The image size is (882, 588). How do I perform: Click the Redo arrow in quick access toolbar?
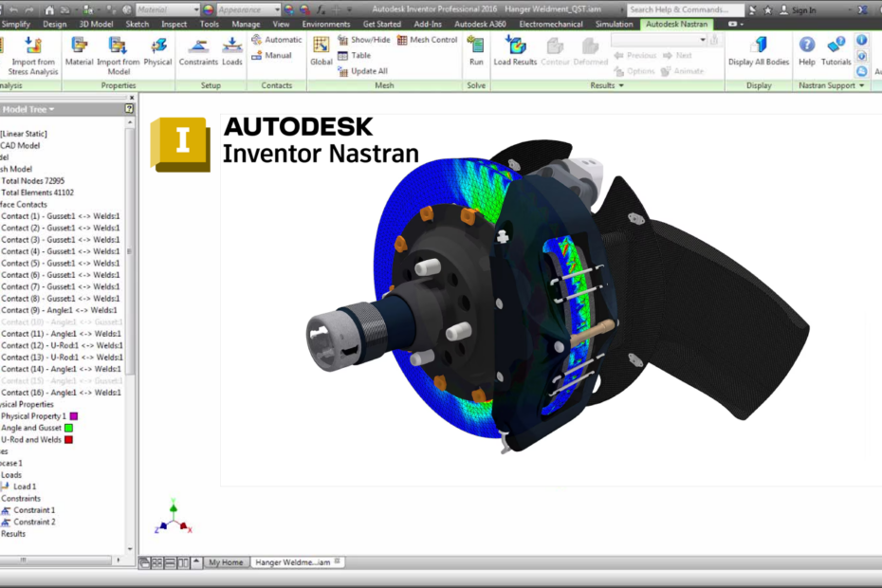click(x=29, y=9)
